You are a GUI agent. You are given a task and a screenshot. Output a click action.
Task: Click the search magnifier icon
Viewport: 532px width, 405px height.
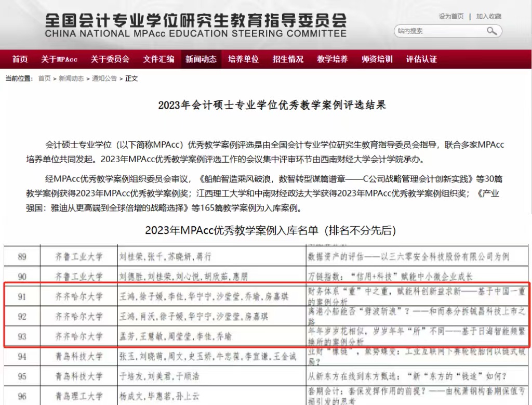click(491, 31)
